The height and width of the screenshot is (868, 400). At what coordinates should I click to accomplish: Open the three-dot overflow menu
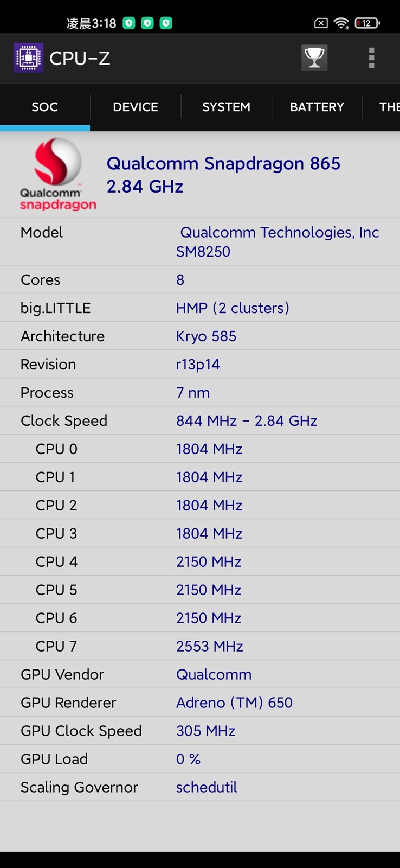(371, 58)
